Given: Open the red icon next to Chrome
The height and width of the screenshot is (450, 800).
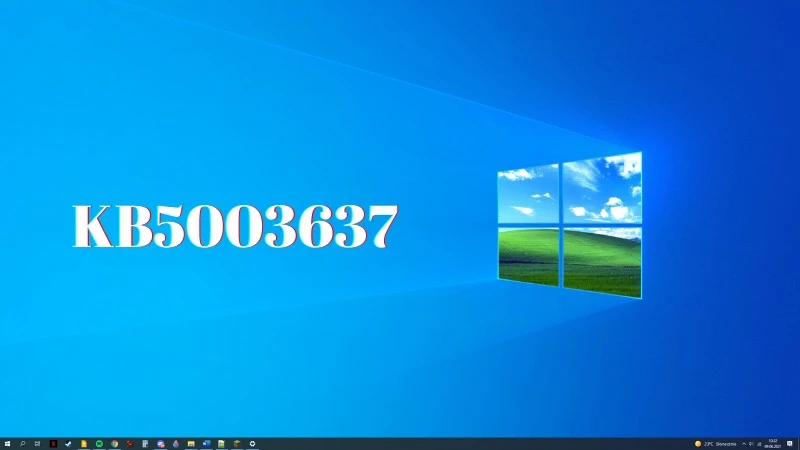Looking at the screenshot, I should coord(130,444).
